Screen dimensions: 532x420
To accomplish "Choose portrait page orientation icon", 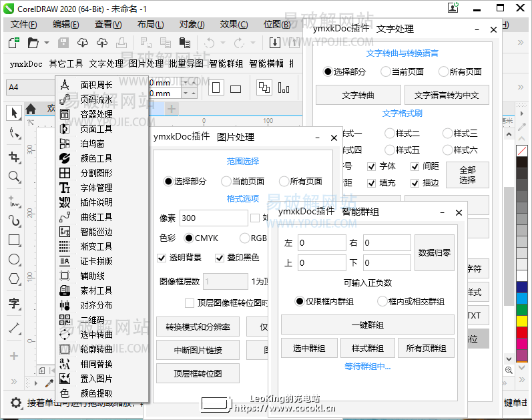I will (216, 88).
